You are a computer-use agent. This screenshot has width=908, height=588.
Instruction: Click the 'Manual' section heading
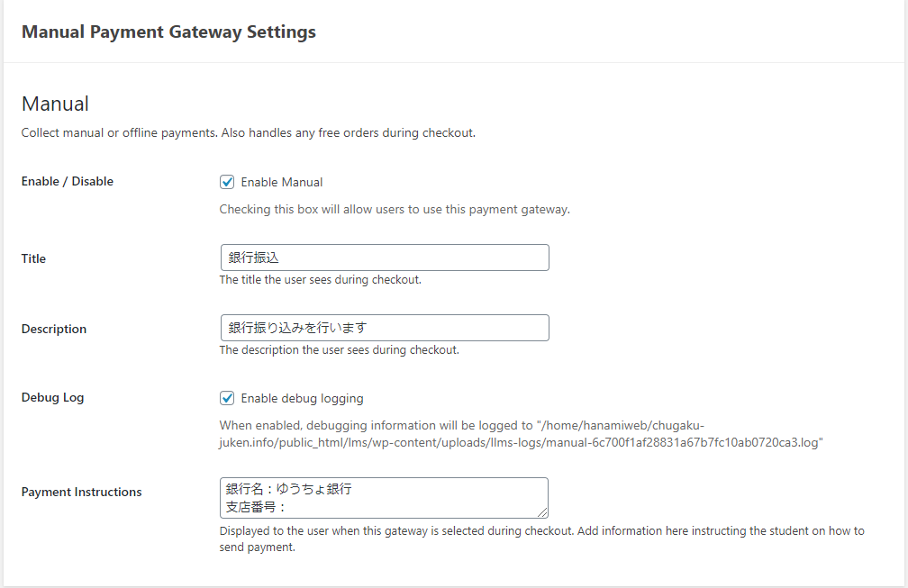[x=55, y=104]
